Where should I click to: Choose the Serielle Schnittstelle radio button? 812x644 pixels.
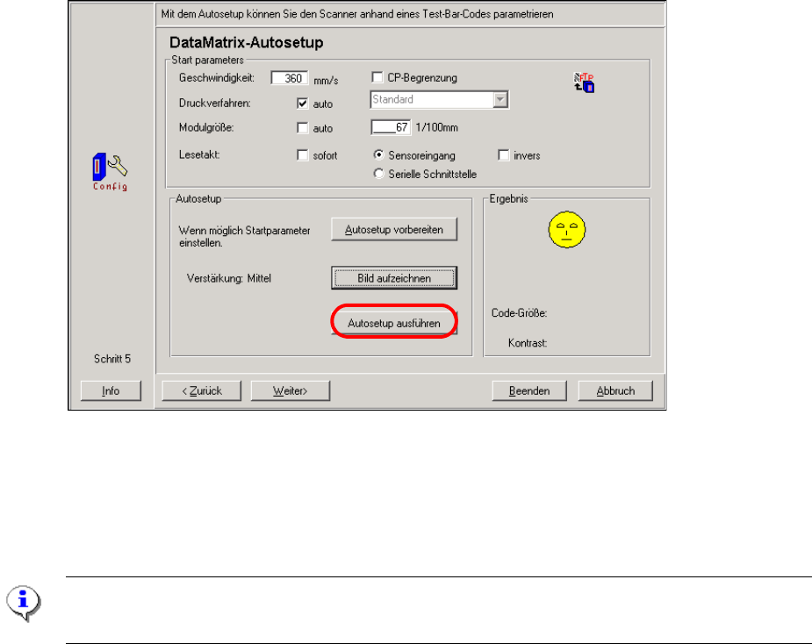coord(379,174)
